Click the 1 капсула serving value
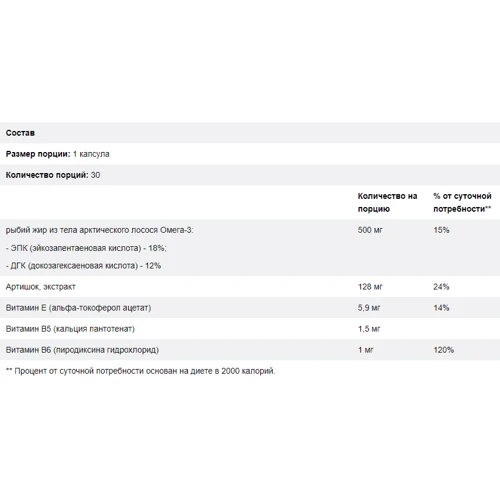500x500 pixels. tap(91, 154)
